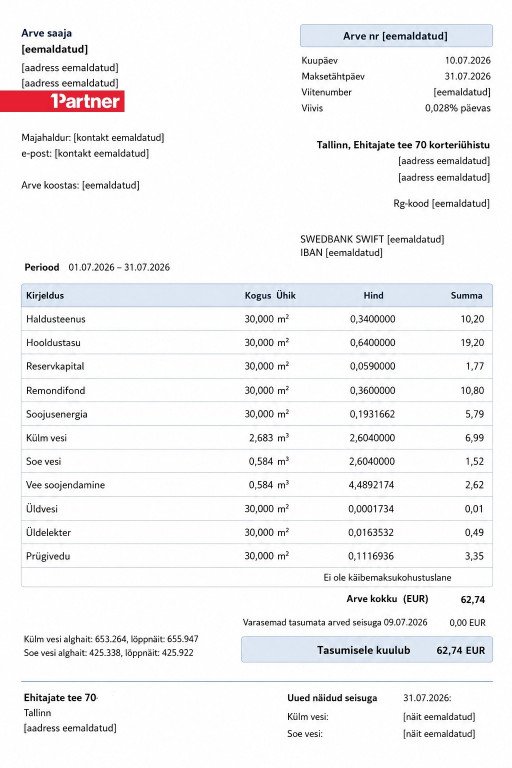
Task: Click the Vee soojendamine row
Action: tap(257, 485)
